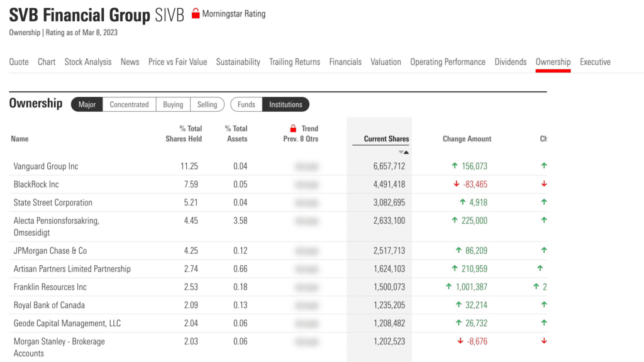644x362 pixels.
Task: Click the red lock icon beside Morningstar Rating
Action: pos(195,14)
